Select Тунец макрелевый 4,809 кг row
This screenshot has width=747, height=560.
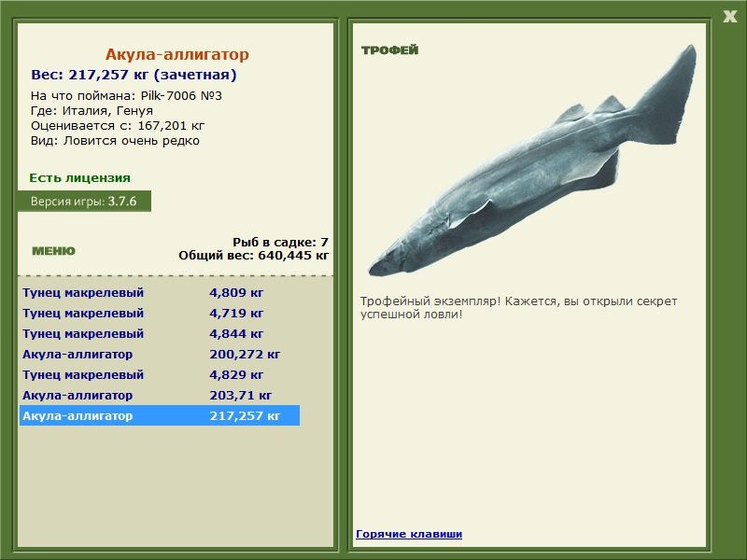(160, 292)
